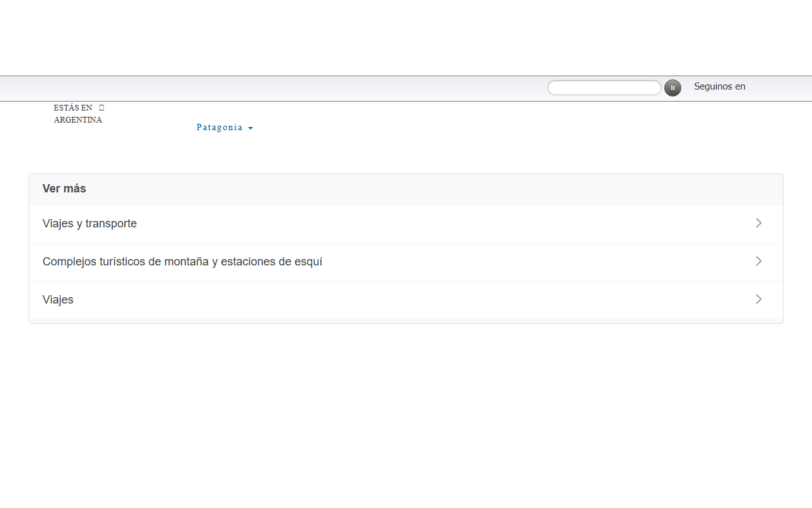Click the search text field
Screen dimensions: 812x508
604,88
